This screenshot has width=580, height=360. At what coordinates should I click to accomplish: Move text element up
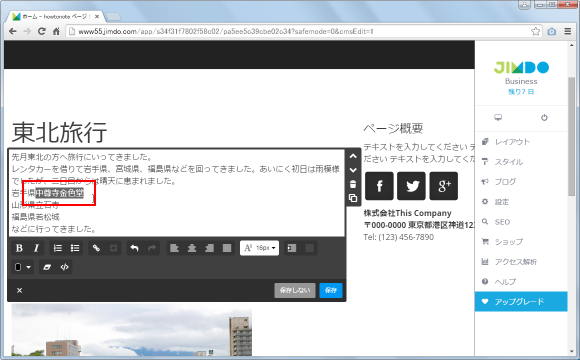tap(353, 156)
